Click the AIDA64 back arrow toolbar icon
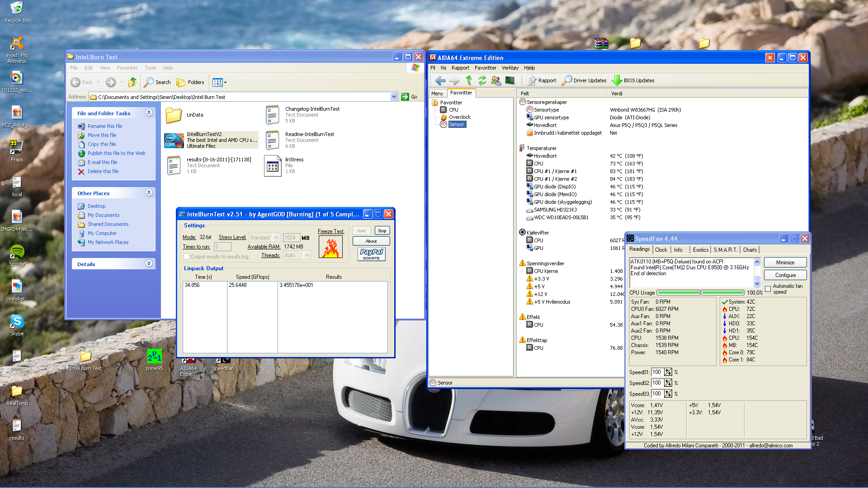 [x=440, y=80]
